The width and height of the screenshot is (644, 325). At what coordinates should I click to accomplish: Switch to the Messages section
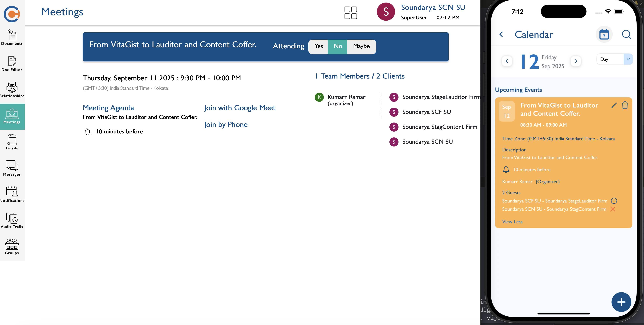[12, 168]
